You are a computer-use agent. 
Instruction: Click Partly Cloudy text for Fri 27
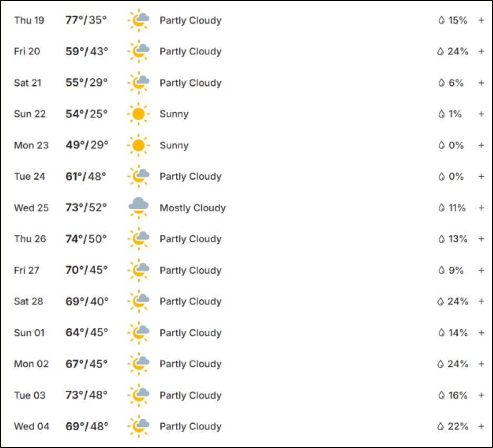click(x=191, y=270)
